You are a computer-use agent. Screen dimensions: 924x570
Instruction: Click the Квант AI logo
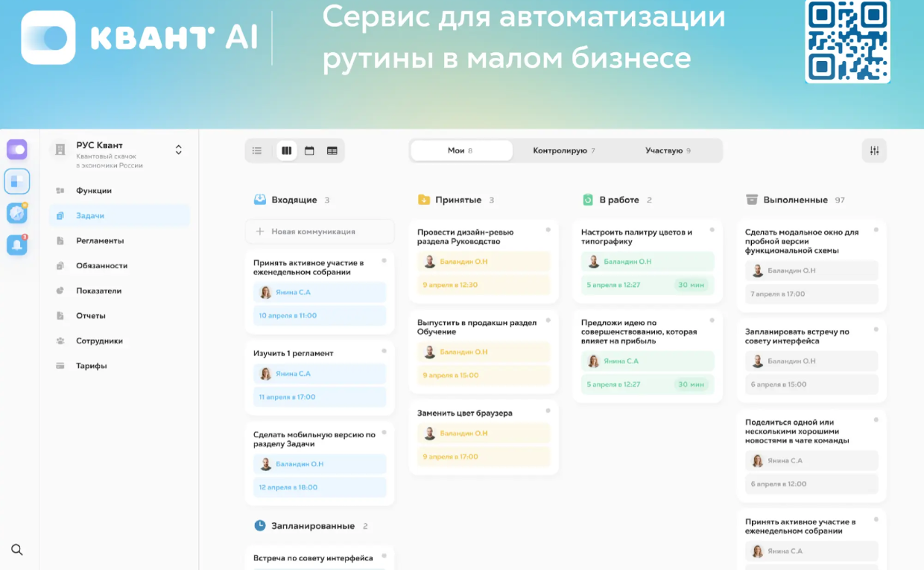(139, 37)
